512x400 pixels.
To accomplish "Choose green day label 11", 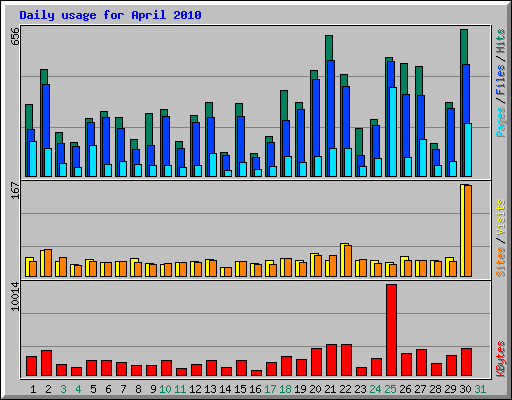I will [x=180, y=389].
